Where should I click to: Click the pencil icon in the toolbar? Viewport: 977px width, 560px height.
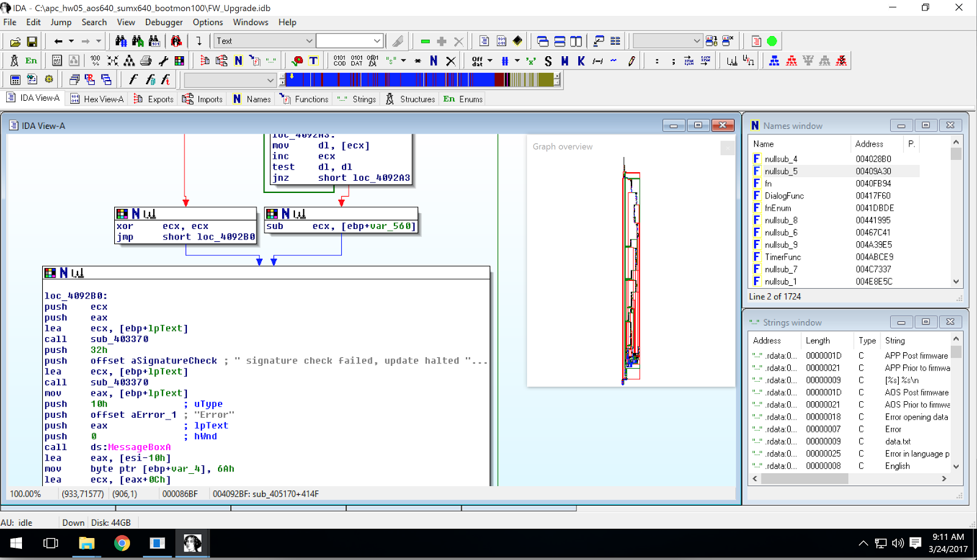(x=631, y=61)
